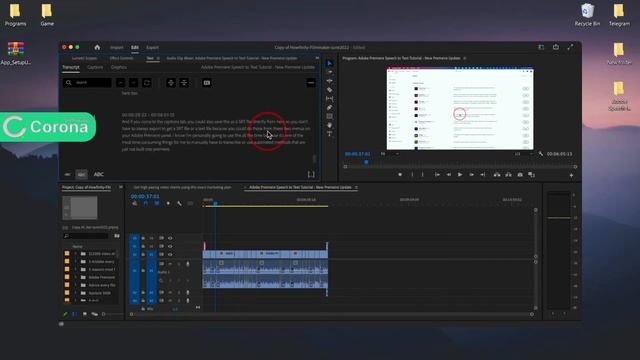Image resolution: width=640 pixels, height=360 pixels.
Task: Click the Extract button in Program Monitor
Action: 509,175
